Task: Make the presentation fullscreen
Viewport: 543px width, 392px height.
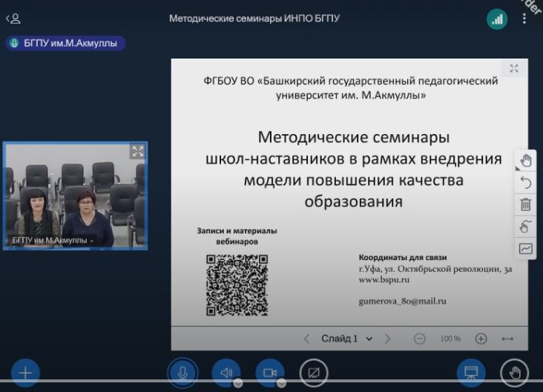Action: click(x=514, y=69)
